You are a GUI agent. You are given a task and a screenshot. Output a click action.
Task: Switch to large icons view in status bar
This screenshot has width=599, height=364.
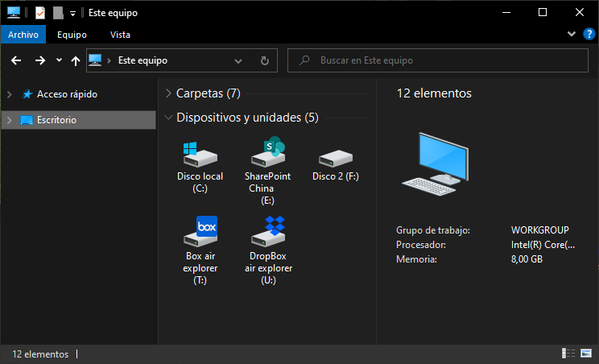[x=586, y=354]
